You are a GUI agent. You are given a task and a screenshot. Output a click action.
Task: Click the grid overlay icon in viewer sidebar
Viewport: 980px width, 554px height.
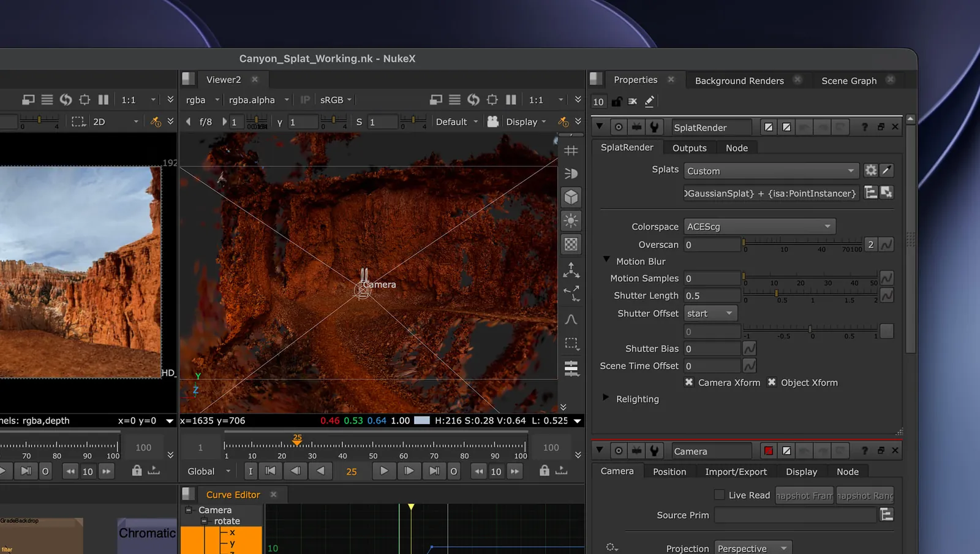[x=571, y=150]
